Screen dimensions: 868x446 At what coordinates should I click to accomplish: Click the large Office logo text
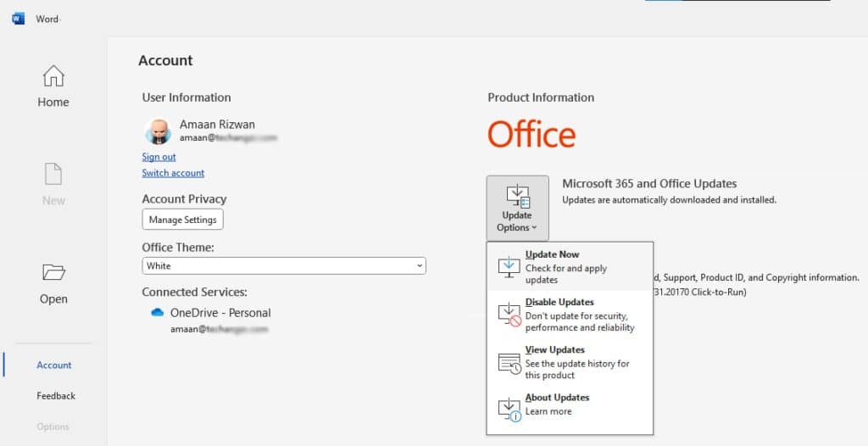[x=531, y=135]
